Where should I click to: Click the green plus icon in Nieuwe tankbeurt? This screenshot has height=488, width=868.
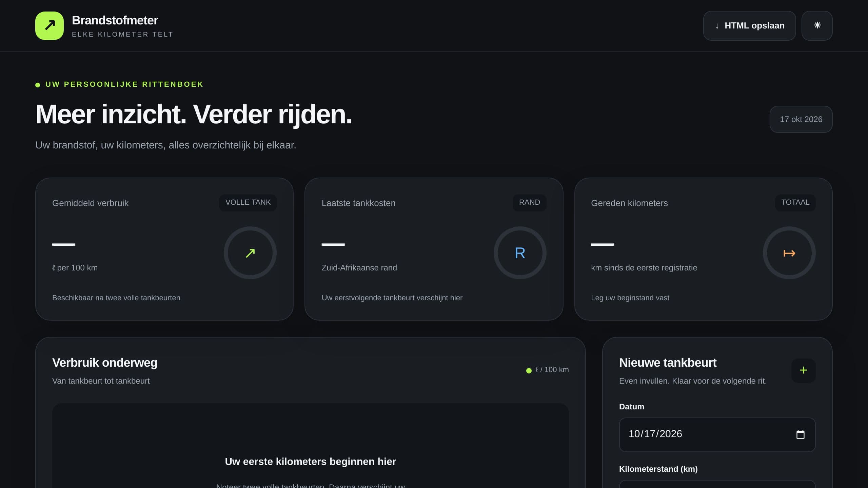pyautogui.click(x=803, y=370)
